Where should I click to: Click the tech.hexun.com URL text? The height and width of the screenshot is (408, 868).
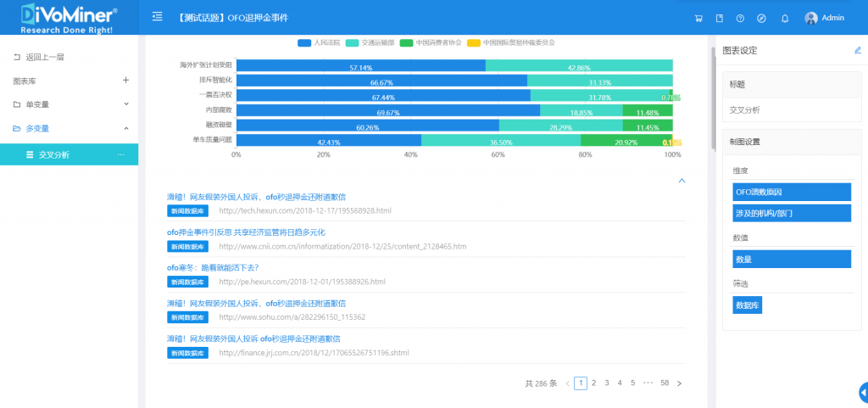305,210
